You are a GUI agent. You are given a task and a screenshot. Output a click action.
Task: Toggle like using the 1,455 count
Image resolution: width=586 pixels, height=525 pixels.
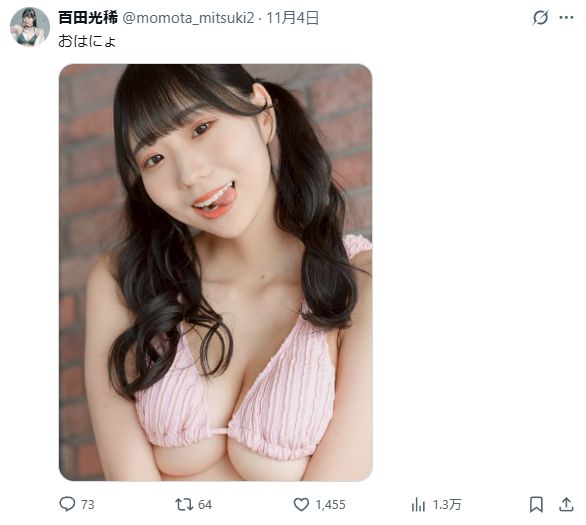point(330,505)
